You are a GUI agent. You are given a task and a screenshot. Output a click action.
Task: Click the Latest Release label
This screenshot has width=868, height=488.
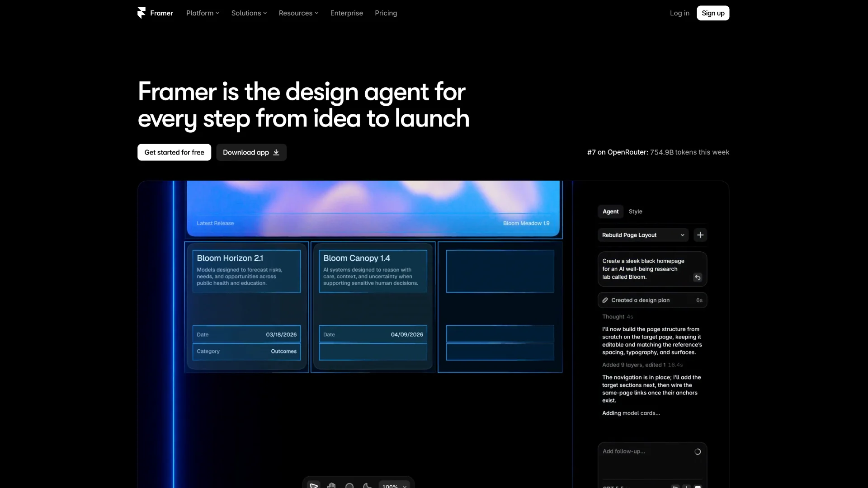click(x=215, y=223)
